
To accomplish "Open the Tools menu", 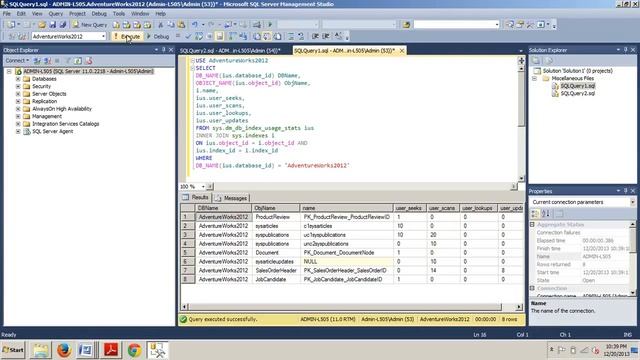I will click(x=119, y=13).
